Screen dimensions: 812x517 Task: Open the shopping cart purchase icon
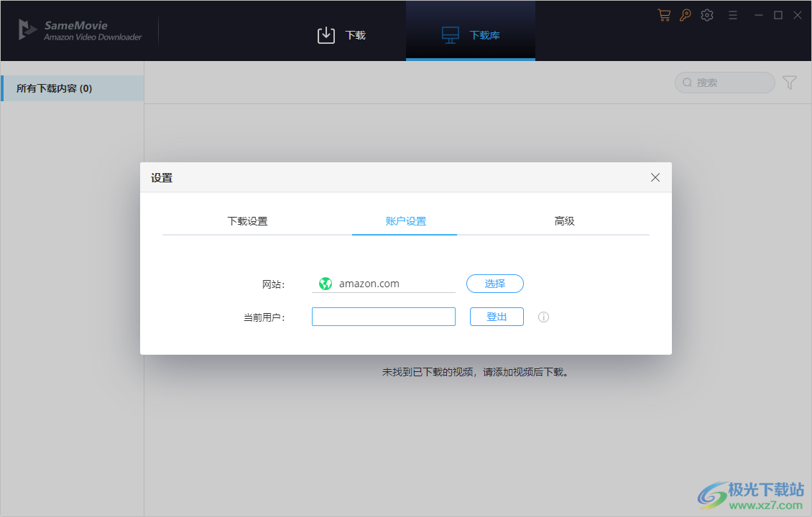664,15
